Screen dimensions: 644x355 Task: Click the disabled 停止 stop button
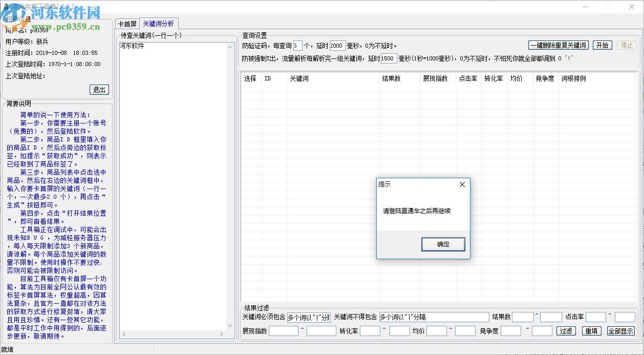[x=627, y=45]
